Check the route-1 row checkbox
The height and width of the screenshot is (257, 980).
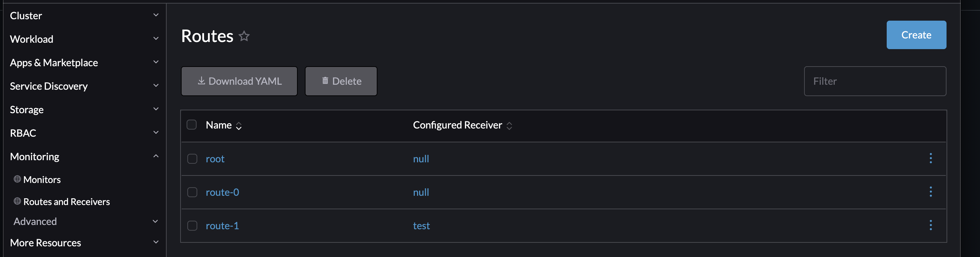pyautogui.click(x=192, y=225)
